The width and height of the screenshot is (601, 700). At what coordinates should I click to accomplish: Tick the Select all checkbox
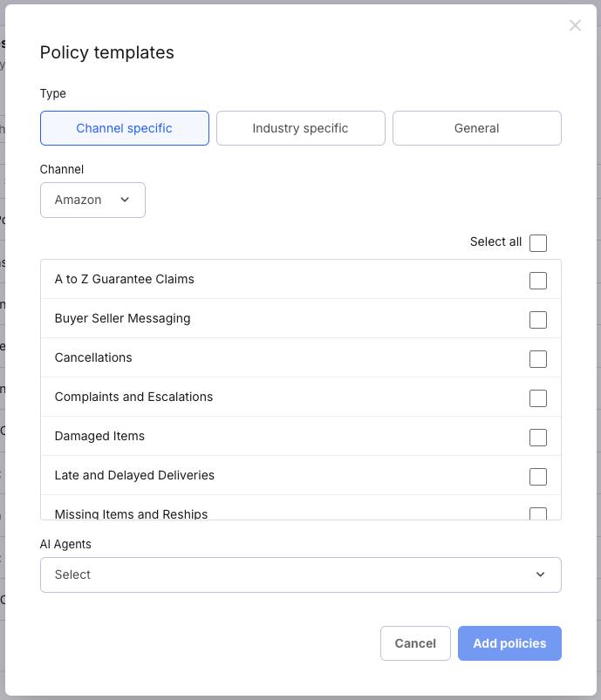538,242
